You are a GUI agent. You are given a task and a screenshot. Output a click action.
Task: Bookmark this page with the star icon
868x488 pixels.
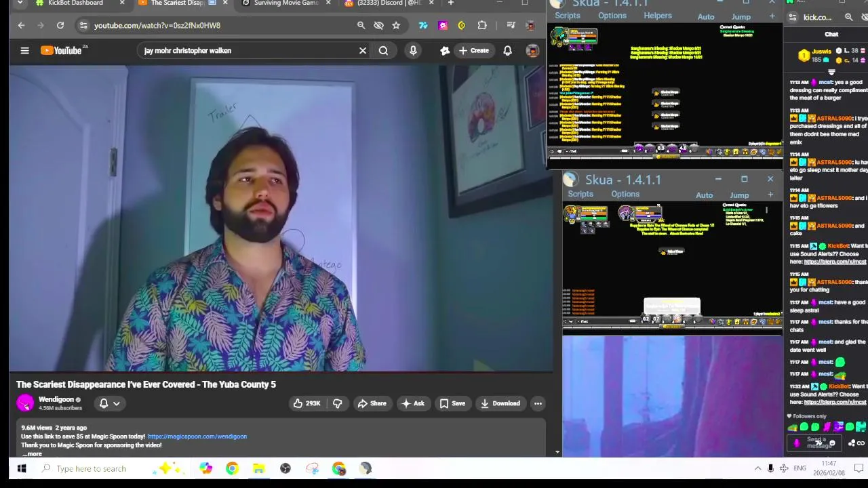click(x=396, y=25)
